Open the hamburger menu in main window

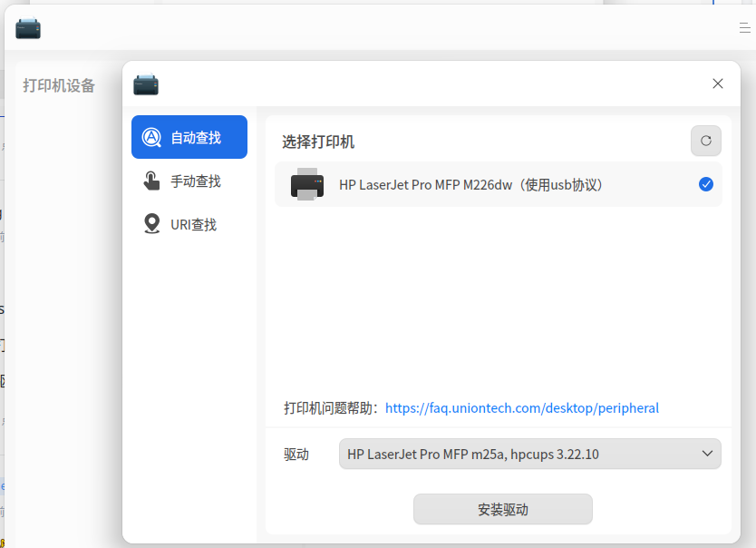pyautogui.click(x=745, y=28)
